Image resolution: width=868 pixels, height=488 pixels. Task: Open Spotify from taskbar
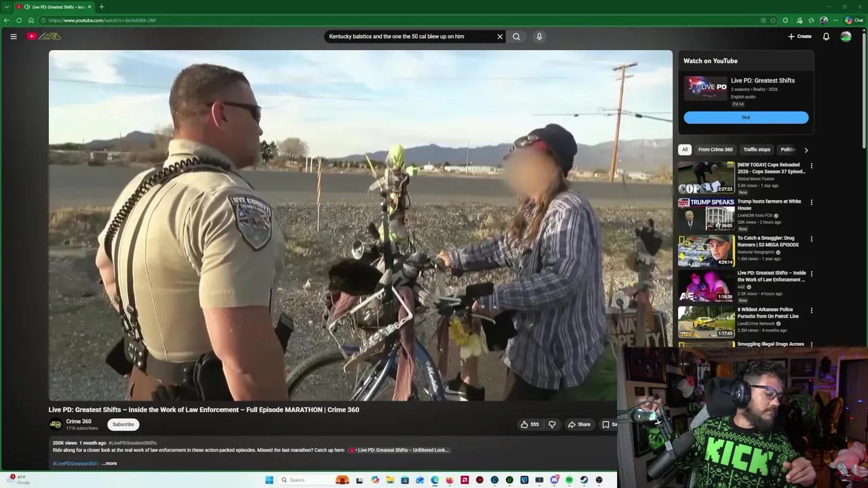point(569,480)
